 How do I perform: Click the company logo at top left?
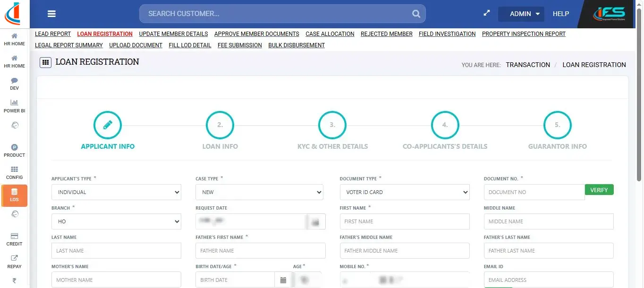(x=13, y=14)
